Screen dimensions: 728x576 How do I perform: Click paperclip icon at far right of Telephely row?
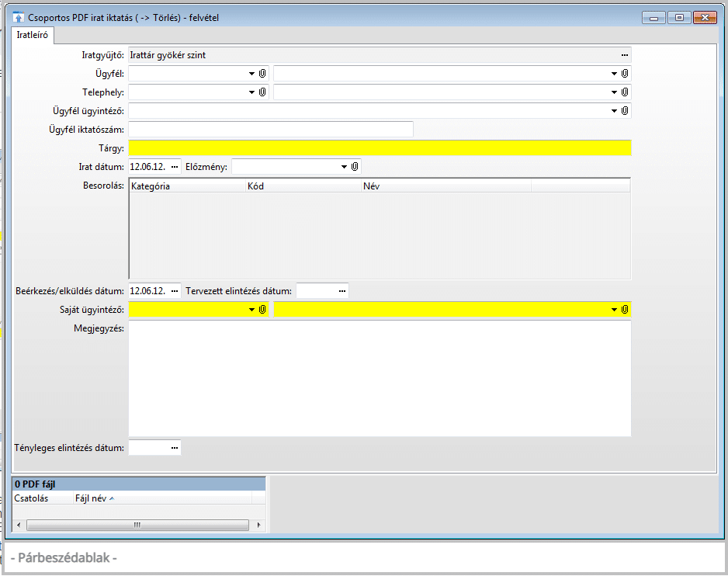[x=625, y=92]
